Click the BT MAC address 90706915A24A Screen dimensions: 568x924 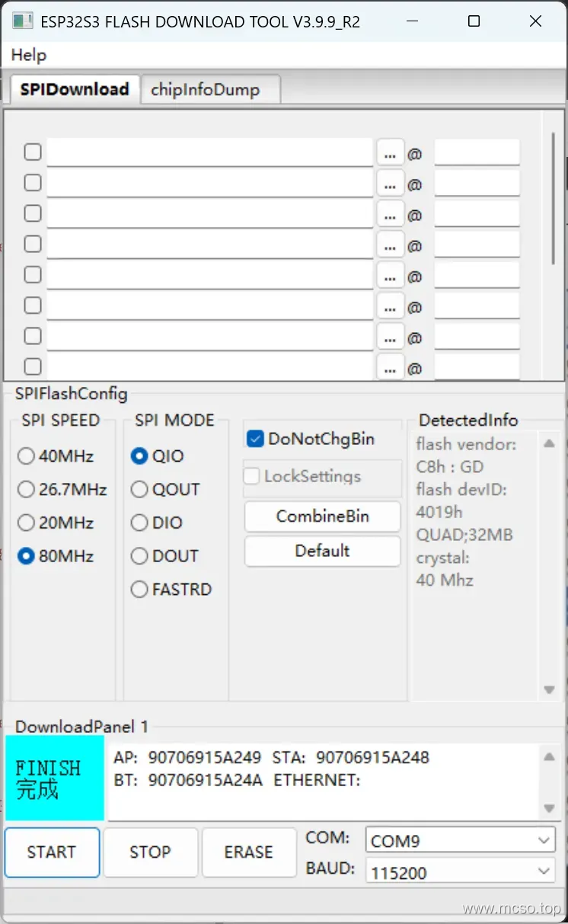click(x=206, y=780)
